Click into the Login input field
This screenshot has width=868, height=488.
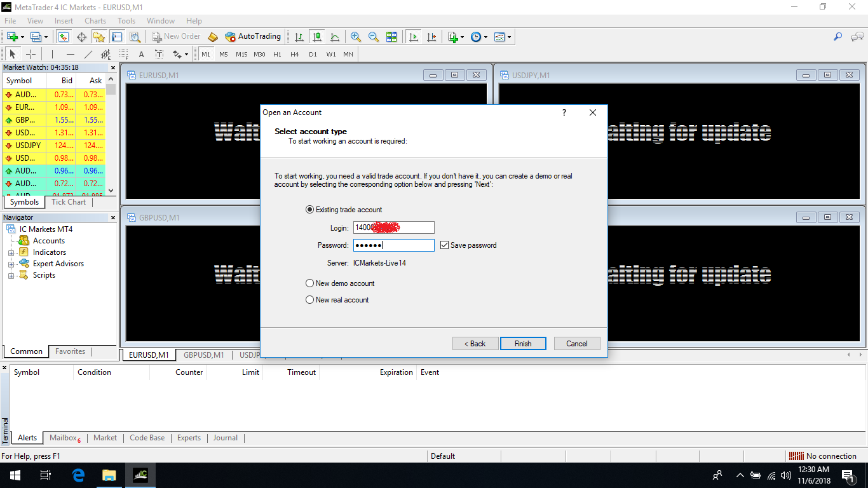click(x=394, y=227)
